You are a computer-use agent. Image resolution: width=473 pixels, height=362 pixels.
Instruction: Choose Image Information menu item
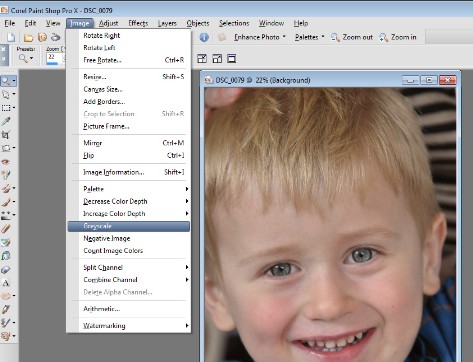coord(129,172)
